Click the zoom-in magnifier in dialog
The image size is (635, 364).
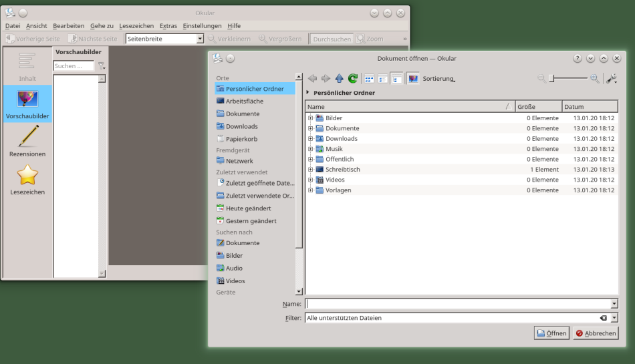click(x=594, y=79)
